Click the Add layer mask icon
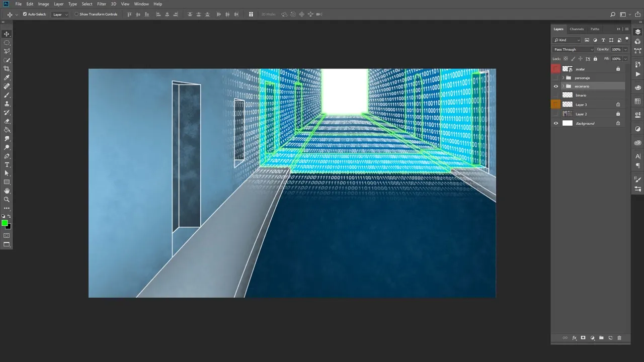This screenshot has height=362, width=644. [x=583, y=338]
